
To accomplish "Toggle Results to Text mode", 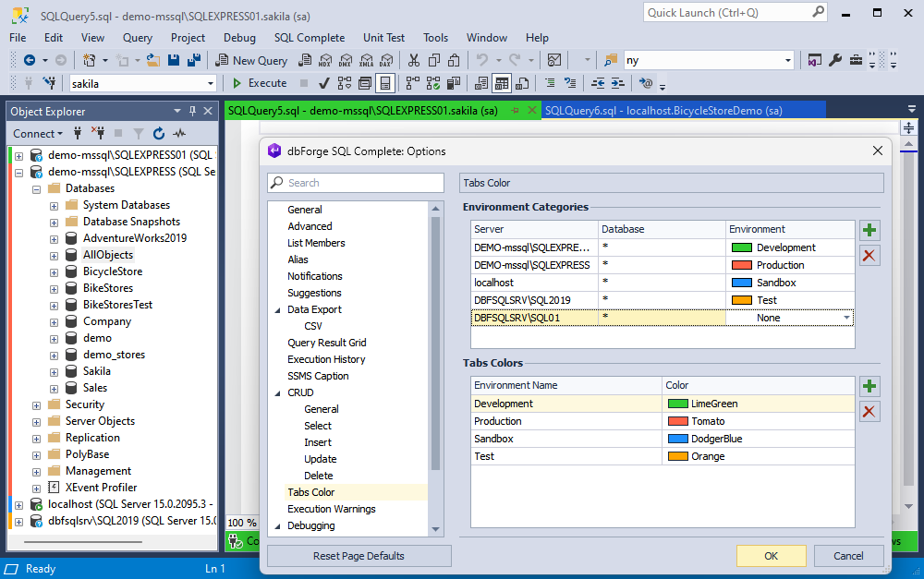I will point(481,84).
